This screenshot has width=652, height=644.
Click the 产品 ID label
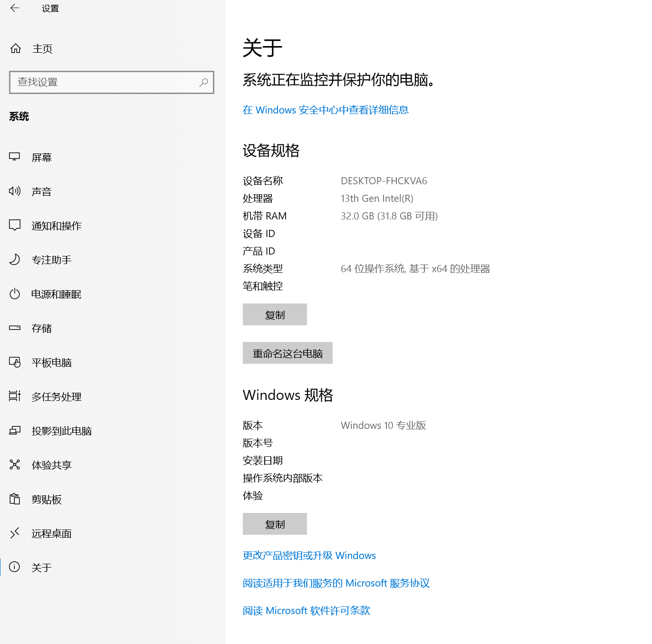pos(259,251)
